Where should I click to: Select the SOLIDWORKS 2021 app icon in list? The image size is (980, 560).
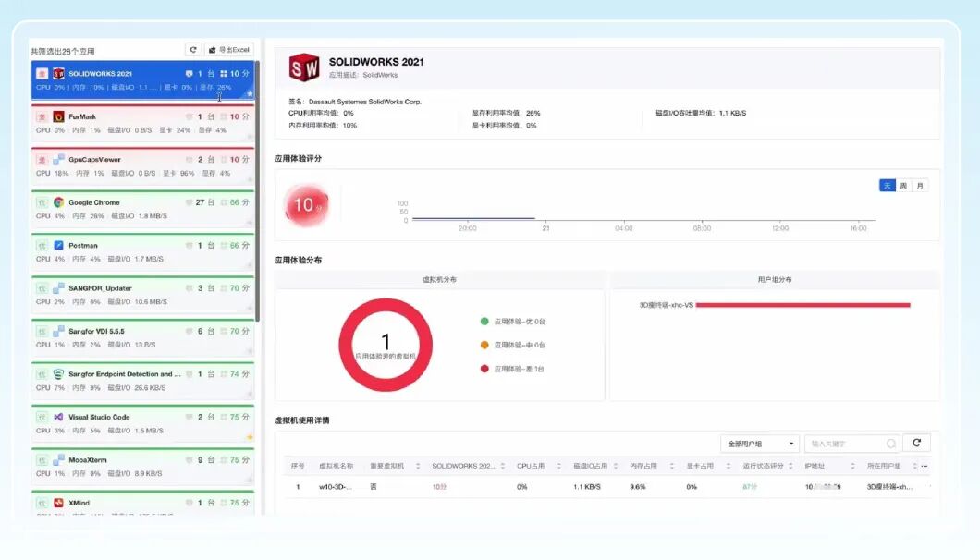[x=58, y=74]
